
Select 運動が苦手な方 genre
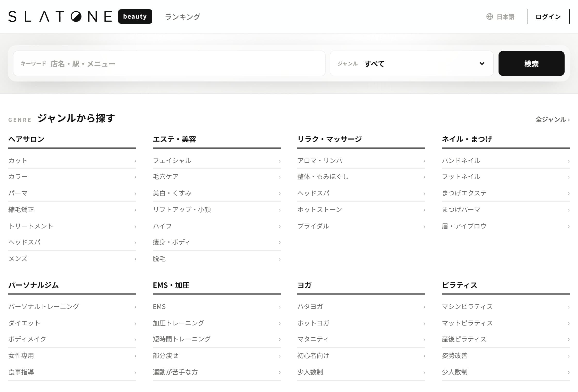[217, 372]
